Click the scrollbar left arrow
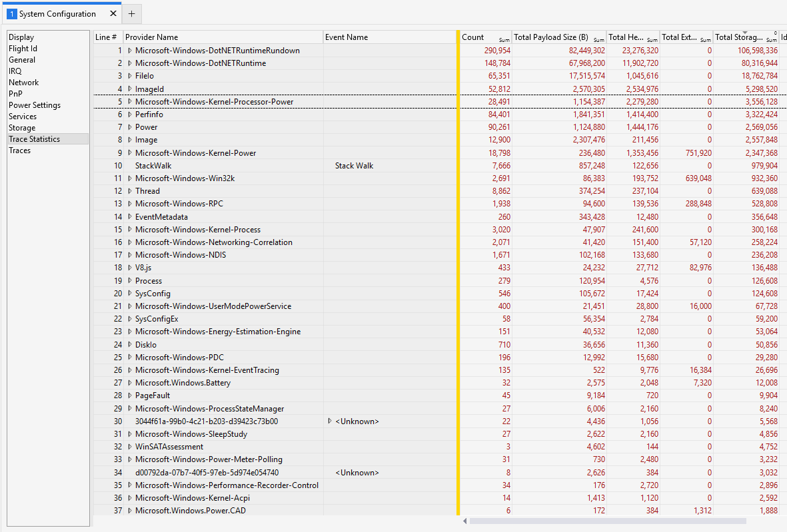This screenshot has width=787, height=532. pos(464,521)
